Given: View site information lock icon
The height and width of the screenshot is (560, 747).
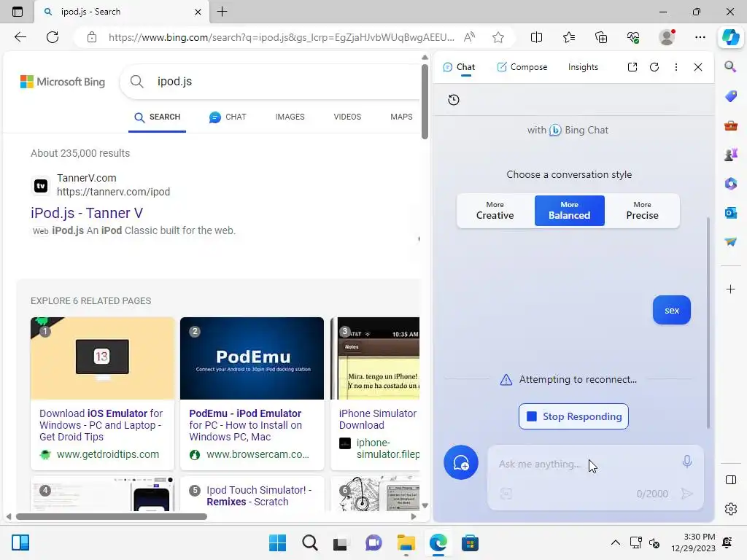Looking at the screenshot, I should click(x=92, y=37).
